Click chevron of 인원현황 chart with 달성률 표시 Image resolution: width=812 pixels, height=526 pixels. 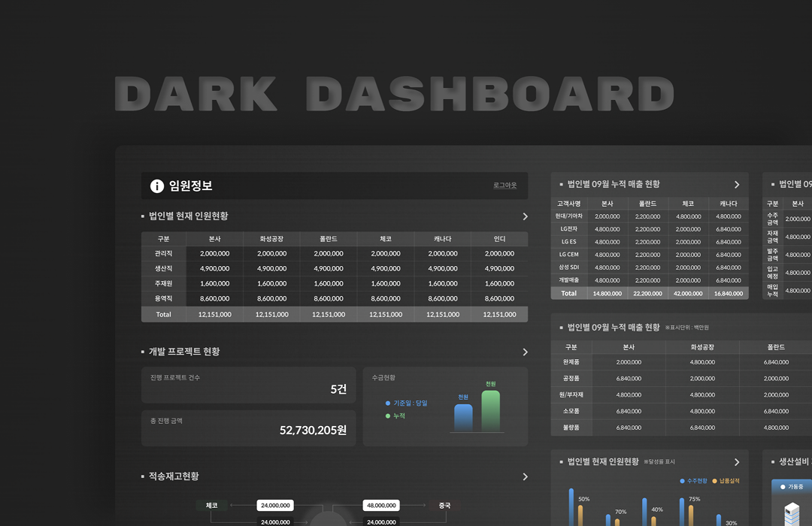(x=737, y=462)
